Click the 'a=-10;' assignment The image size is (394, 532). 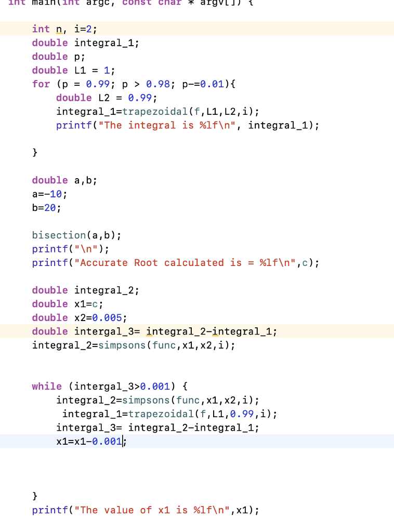point(49,194)
